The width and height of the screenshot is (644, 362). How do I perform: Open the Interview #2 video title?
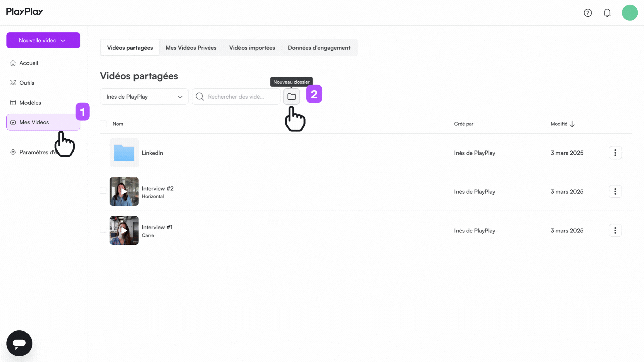point(157,188)
